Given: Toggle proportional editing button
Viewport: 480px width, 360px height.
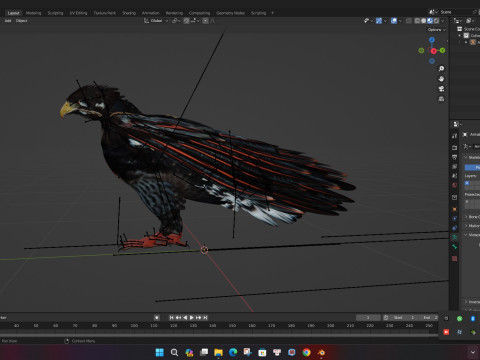Looking at the screenshot, I should pyautogui.click(x=206, y=21).
